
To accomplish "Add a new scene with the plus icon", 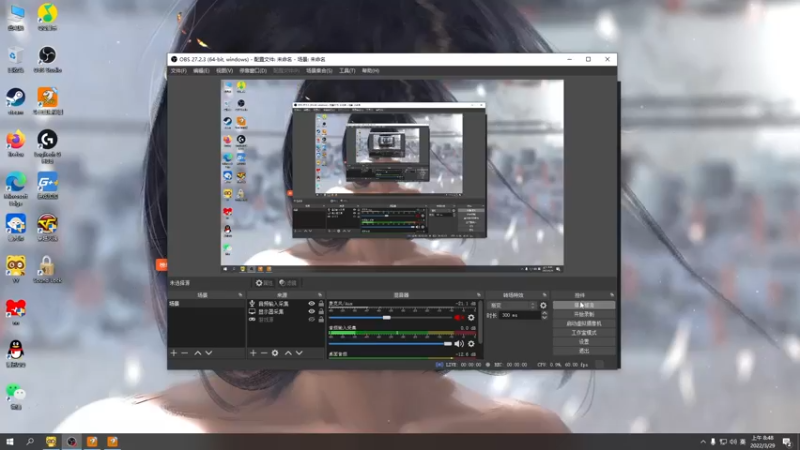I will [173, 353].
